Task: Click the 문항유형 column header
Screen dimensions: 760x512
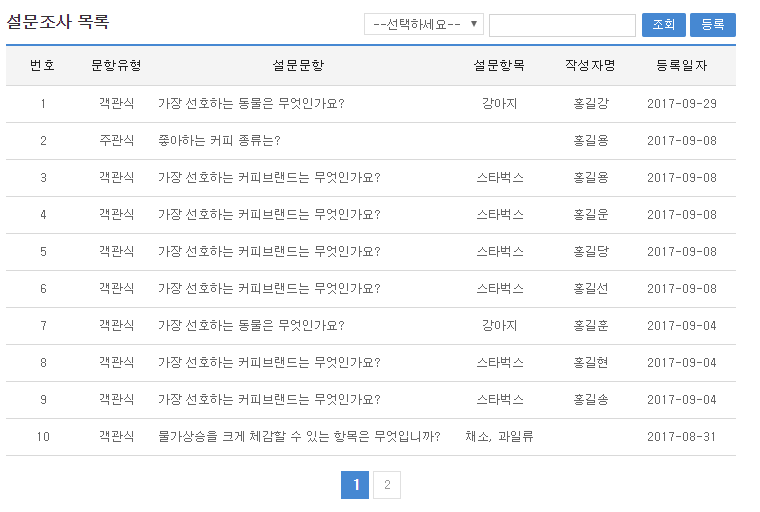Action: tap(116, 66)
